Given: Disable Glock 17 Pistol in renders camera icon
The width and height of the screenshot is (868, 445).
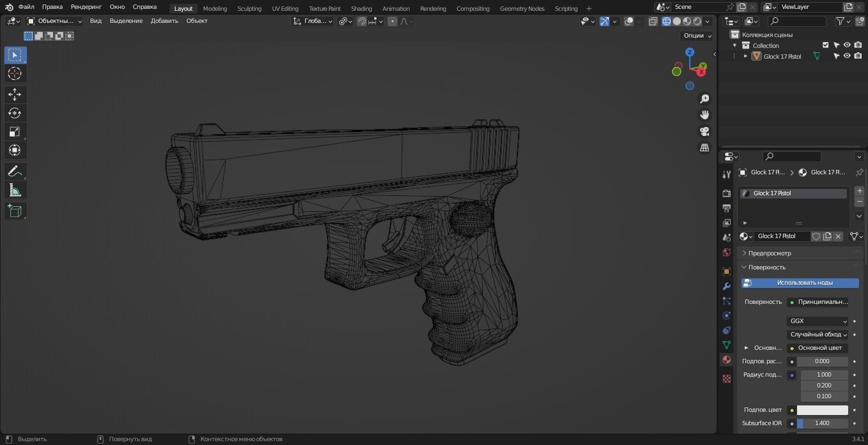Looking at the screenshot, I should 858,56.
